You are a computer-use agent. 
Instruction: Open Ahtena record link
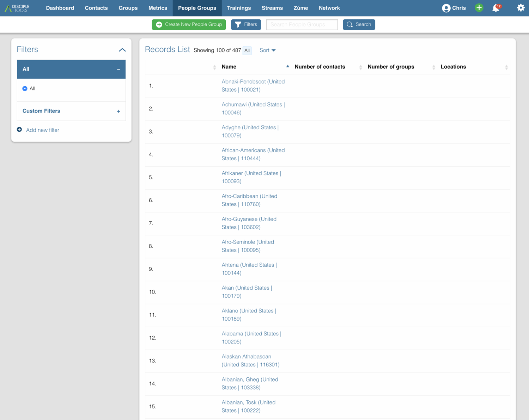249,269
